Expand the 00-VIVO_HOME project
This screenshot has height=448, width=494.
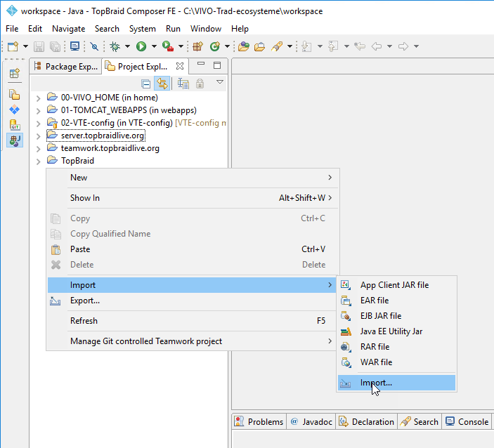point(38,98)
